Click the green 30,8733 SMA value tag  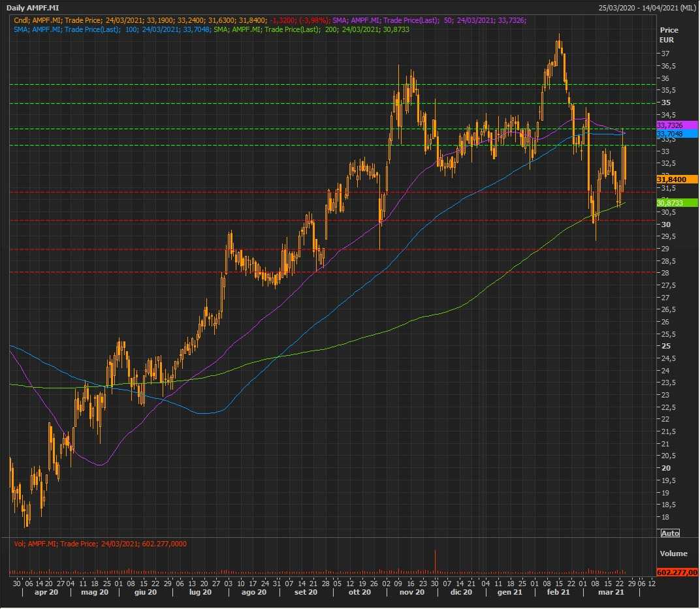(670, 203)
